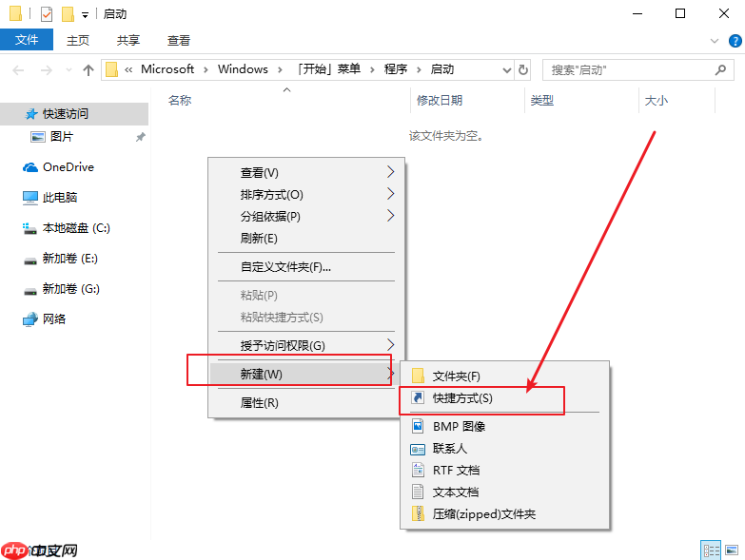Click the folder icon in the title bar
This screenshot has width=745, height=560.
15,13
